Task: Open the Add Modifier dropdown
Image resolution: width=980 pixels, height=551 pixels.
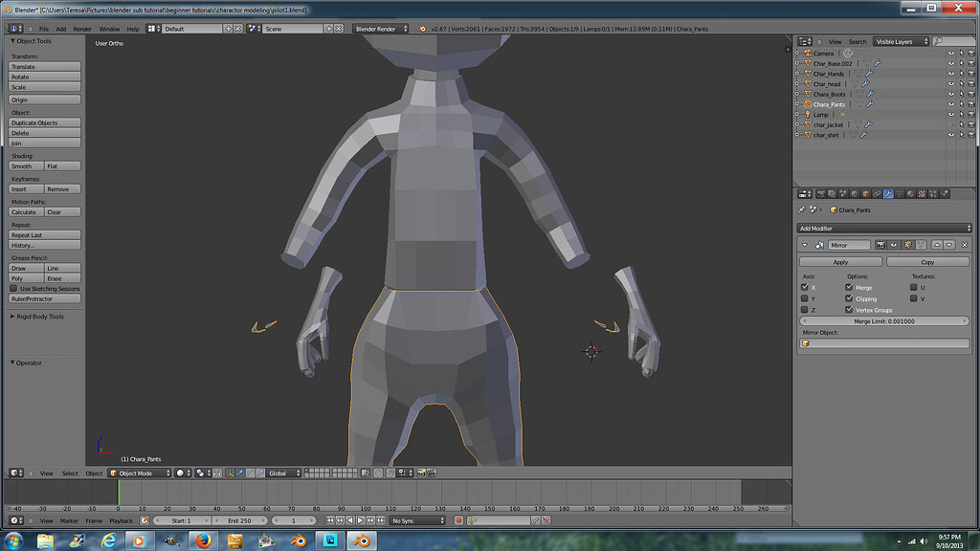Action: tap(884, 228)
